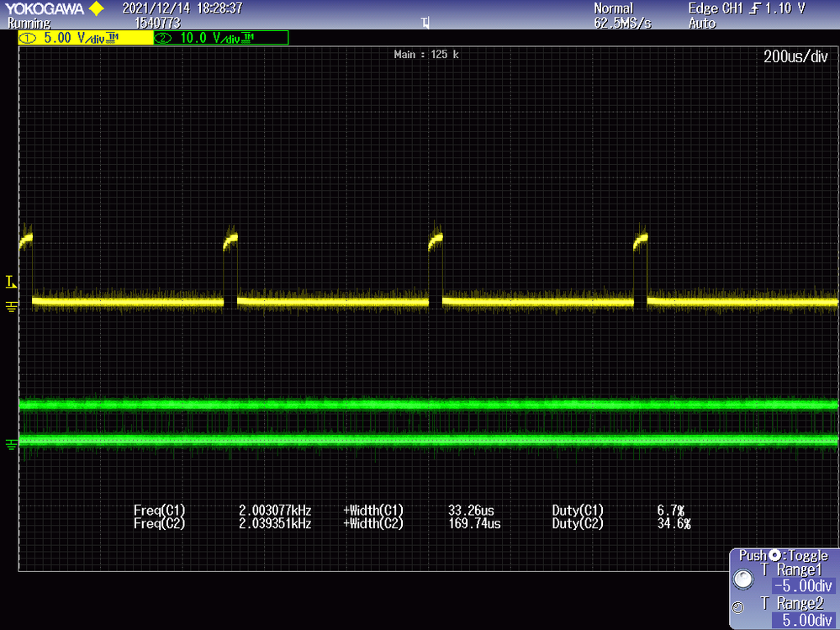Click the rising edge trigger slope symbol

click(755, 8)
